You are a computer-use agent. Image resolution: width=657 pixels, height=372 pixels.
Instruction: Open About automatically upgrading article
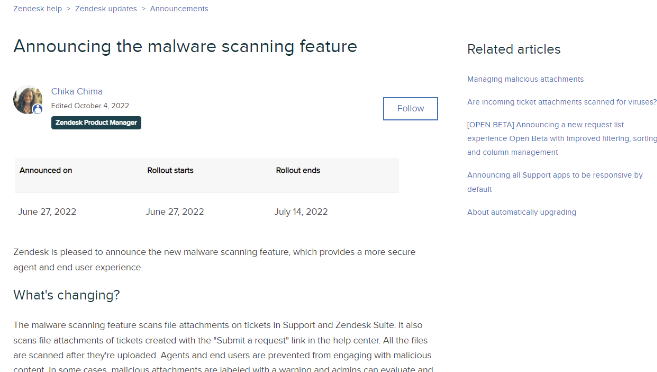522,212
